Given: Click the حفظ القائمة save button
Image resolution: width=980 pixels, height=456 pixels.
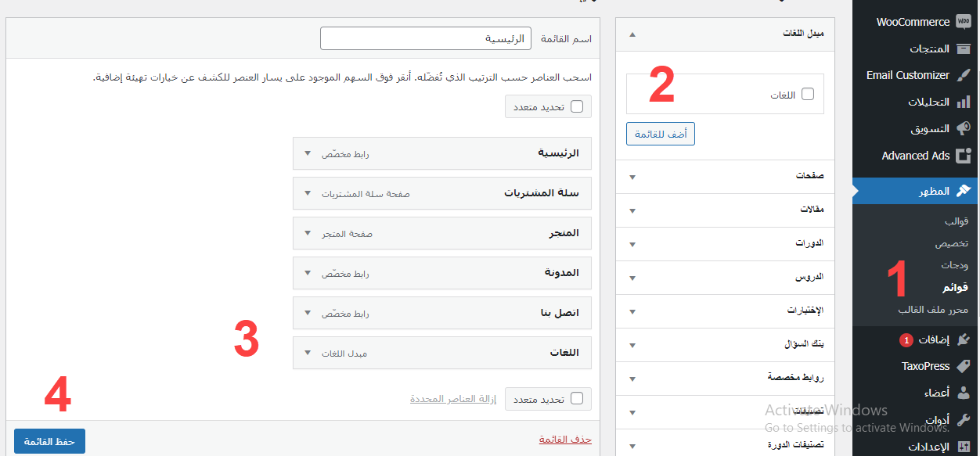Looking at the screenshot, I should pos(49,441).
